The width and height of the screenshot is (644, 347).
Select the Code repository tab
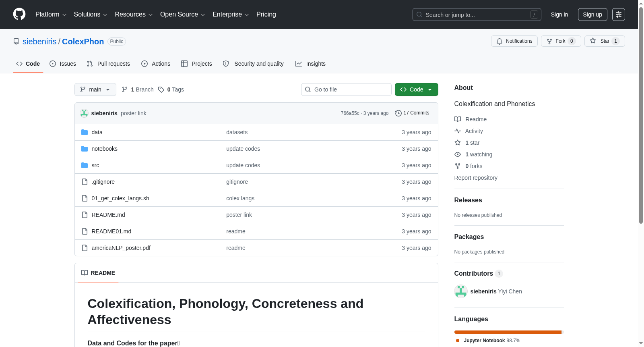pyautogui.click(x=28, y=64)
